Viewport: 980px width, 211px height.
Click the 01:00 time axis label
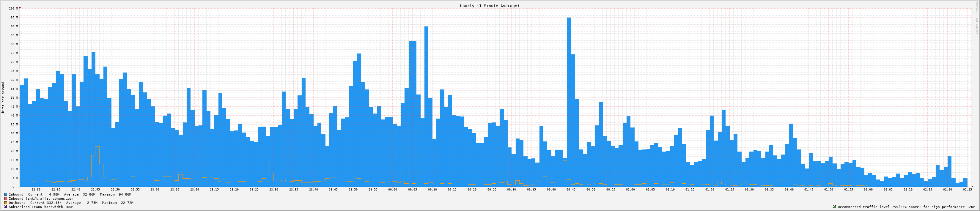(x=630, y=189)
